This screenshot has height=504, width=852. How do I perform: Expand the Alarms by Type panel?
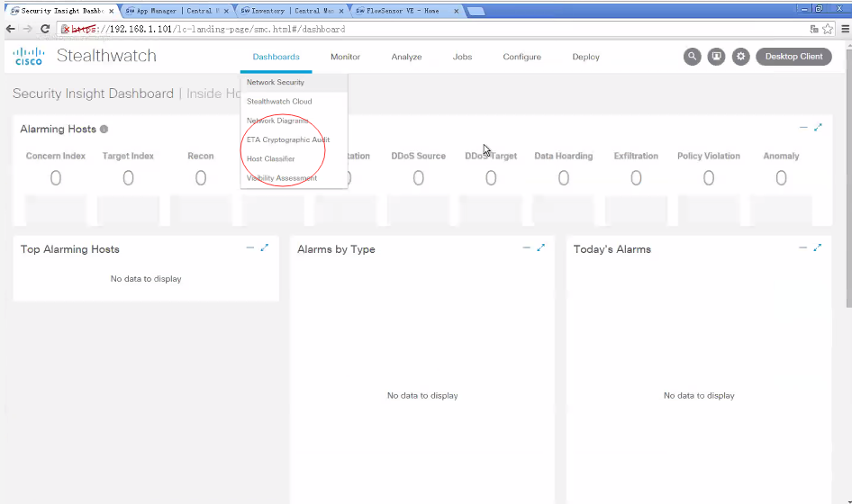coord(540,247)
